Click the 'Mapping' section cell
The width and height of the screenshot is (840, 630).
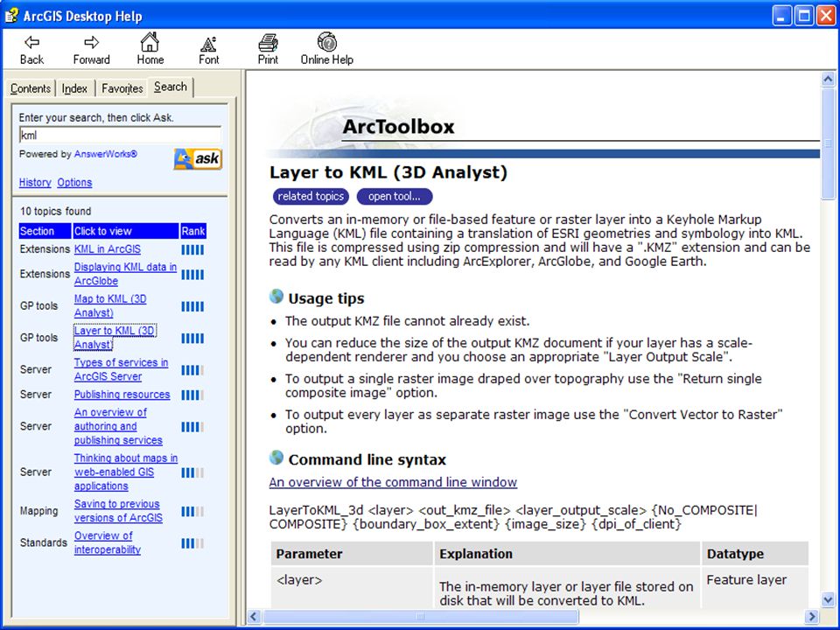pyautogui.click(x=38, y=510)
